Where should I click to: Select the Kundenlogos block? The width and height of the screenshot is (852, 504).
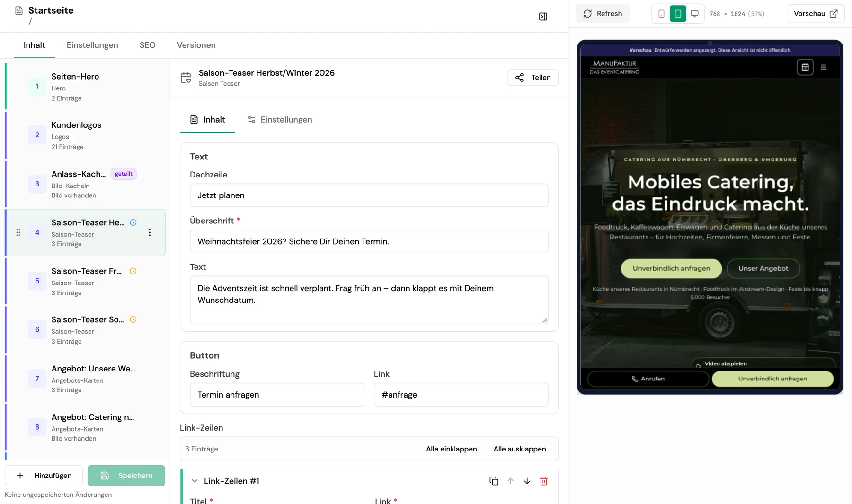coord(85,135)
